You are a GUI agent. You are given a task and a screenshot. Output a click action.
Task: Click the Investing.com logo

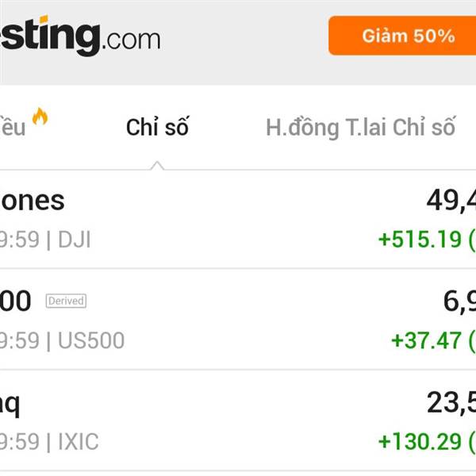click(79, 36)
